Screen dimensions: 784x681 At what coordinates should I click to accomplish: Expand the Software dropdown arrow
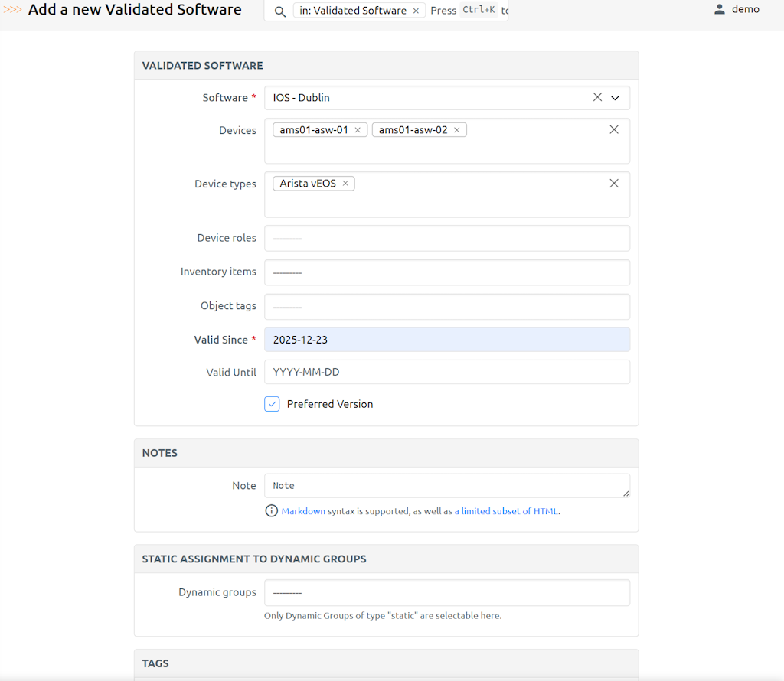(615, 98)
